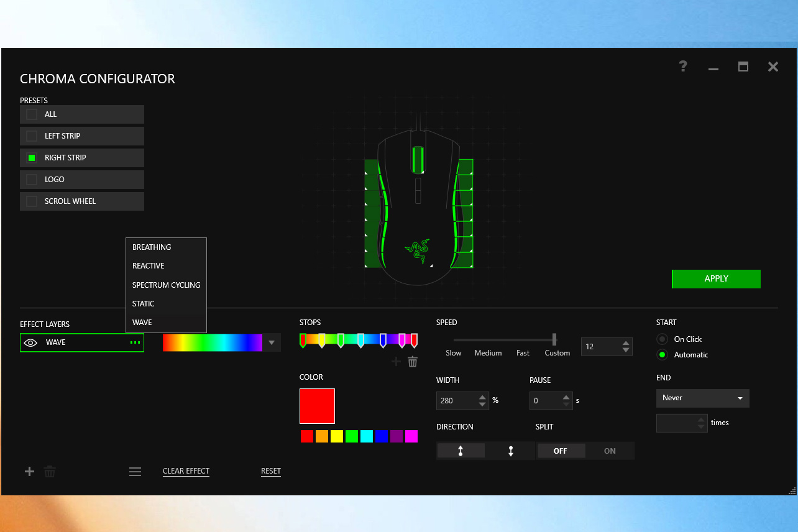Viewport: 798px width, 532px height.
Task: Turn split OFF
Action: 561,451
